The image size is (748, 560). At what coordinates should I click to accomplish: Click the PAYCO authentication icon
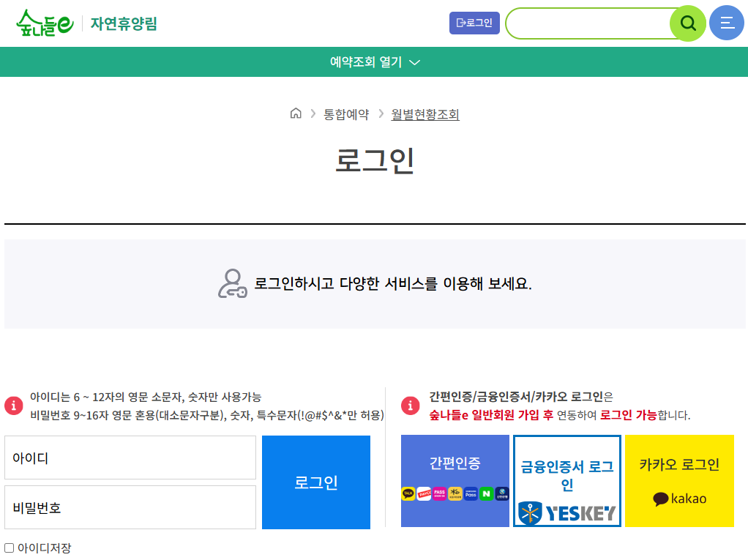pos(425,493)
